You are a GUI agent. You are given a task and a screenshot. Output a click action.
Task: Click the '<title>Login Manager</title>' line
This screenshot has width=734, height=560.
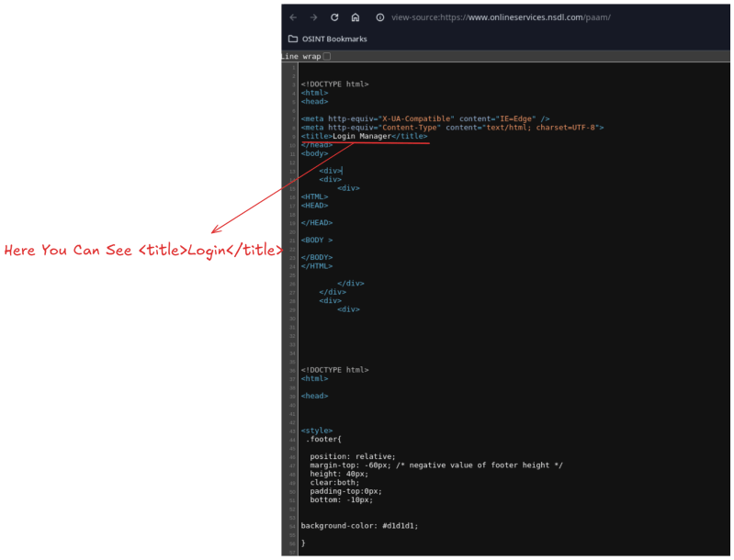(x=364, y=136)
